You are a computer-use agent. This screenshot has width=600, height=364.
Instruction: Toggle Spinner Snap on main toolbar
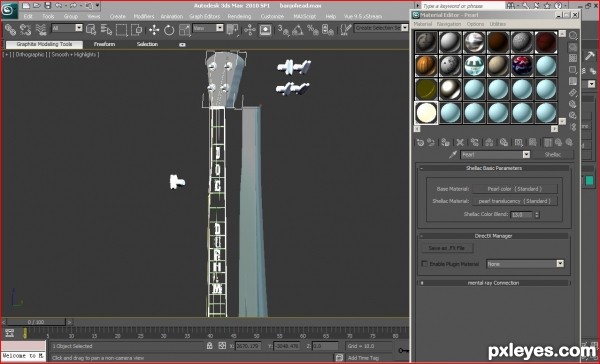[x=328, y=29]
